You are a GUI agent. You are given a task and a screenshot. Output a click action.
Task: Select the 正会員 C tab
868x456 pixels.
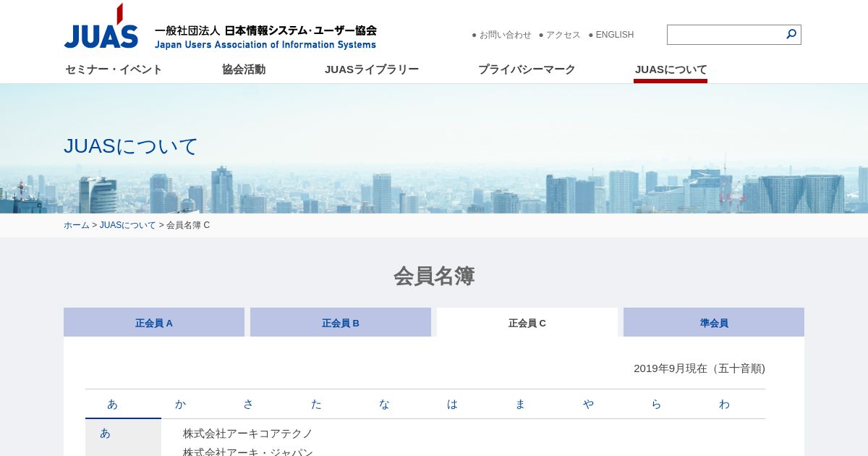[x=527, y=322]
